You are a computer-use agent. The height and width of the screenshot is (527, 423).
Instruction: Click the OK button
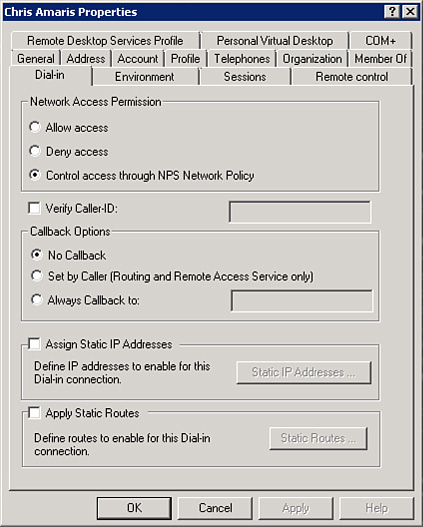(134, 508)
